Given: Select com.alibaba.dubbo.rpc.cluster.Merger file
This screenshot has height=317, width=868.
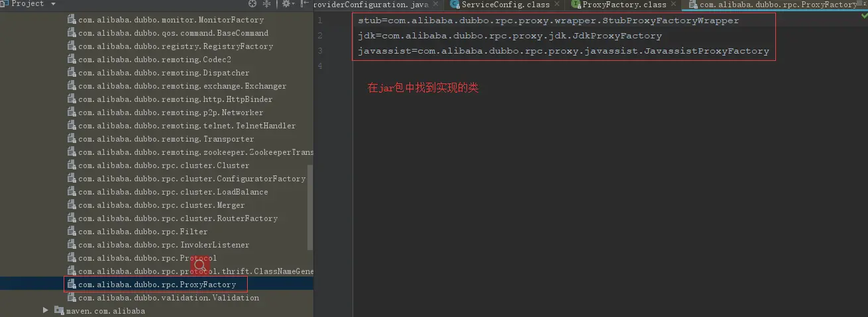Looking at the screenshot, I should tap(156, 205).
